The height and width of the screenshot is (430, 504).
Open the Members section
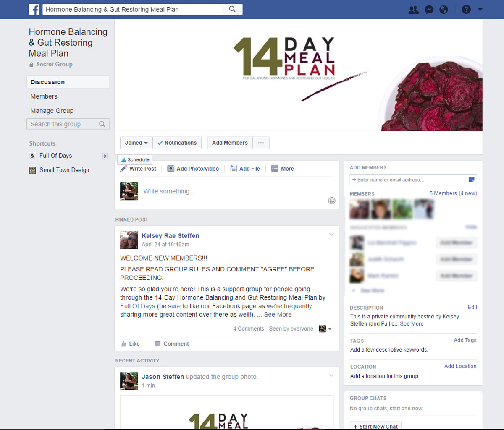44,96
